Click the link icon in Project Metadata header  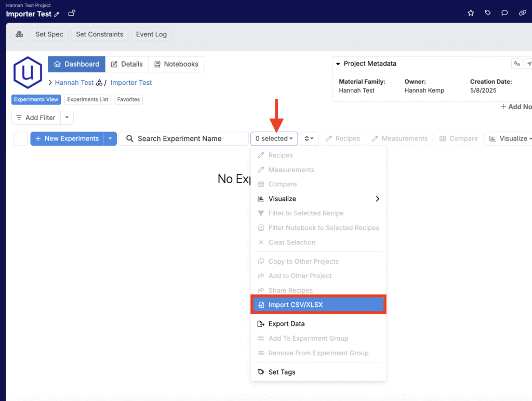click(517, 64)
